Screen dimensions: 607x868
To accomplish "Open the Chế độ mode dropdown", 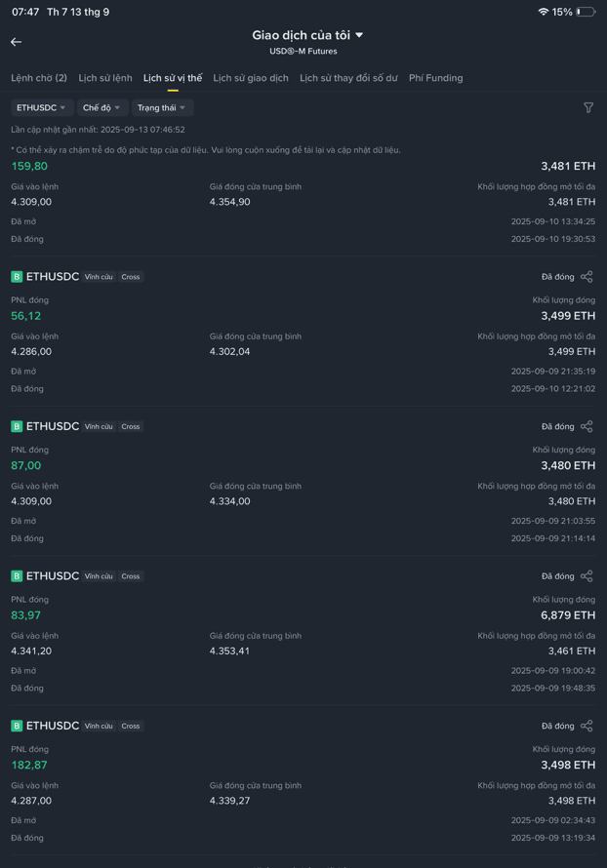I will [x=102, y=107].
